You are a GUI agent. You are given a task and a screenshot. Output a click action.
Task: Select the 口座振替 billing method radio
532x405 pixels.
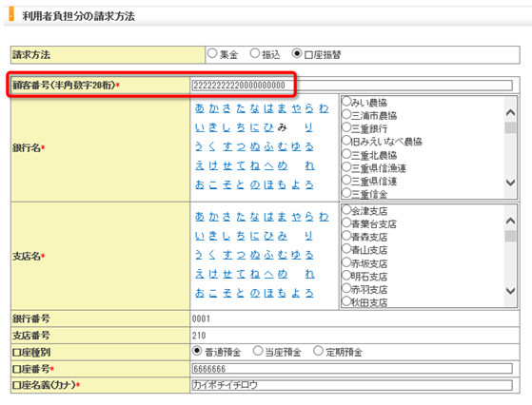pyautogui.click(x=297, y=53)
